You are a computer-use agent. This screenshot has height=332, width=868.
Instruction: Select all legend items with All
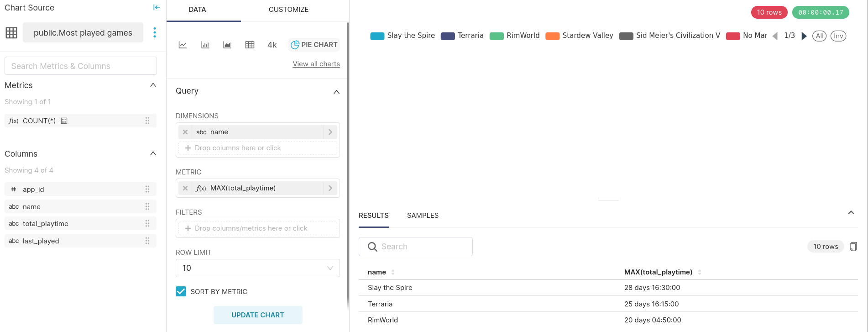(820, 36)
